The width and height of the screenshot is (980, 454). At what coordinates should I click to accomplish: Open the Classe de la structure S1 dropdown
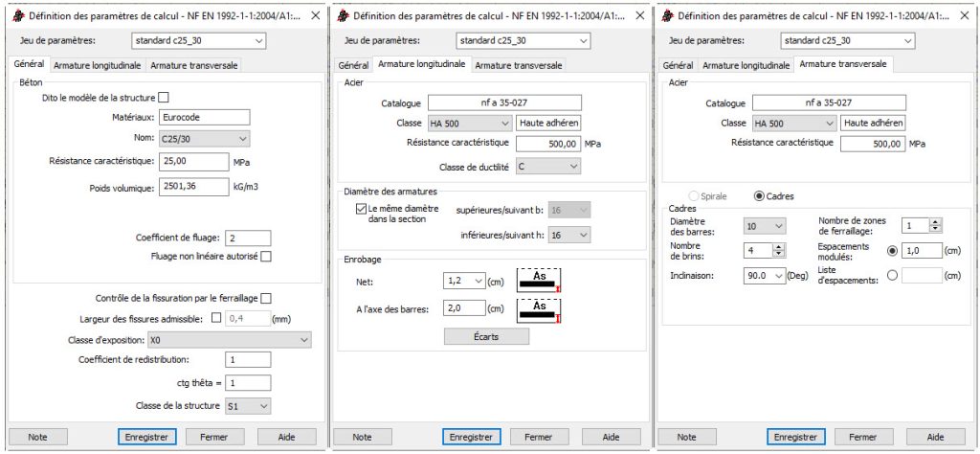click(248, 406)
